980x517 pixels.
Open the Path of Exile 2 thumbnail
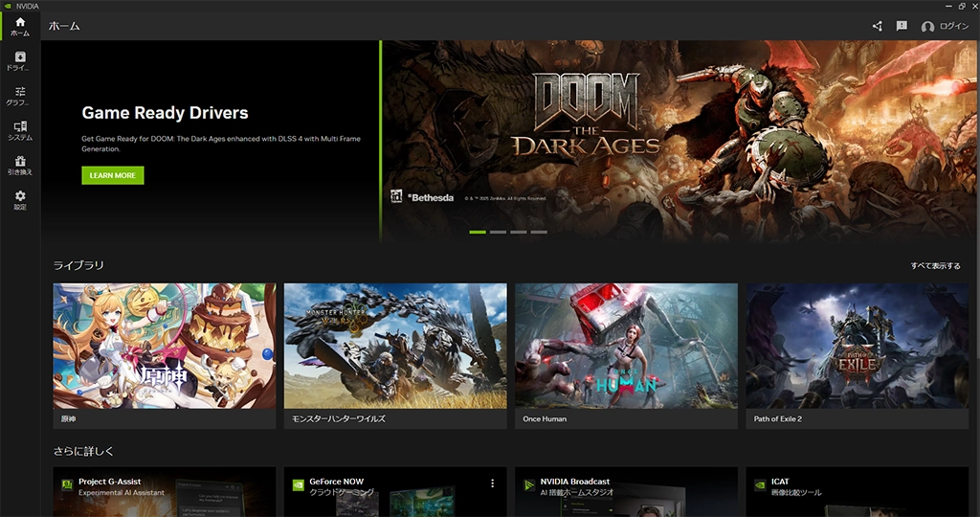(857, 346)
